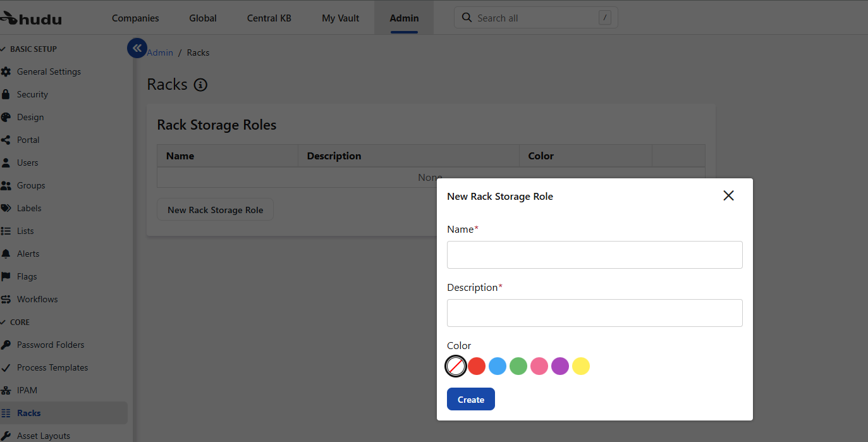This screenshot has height=442, width=868.
Task: Click the Process Templates checkmark icon
Action: (6, 367)
